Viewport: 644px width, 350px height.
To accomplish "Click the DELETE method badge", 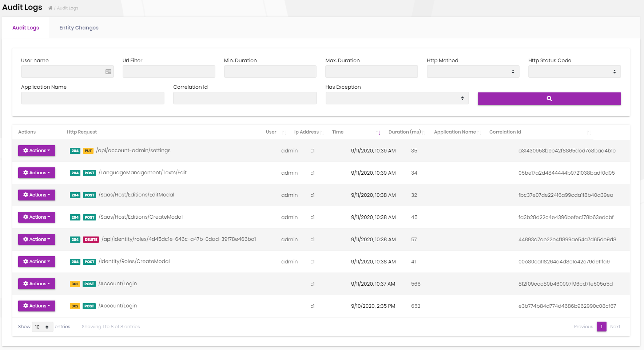I will [91, 239].
